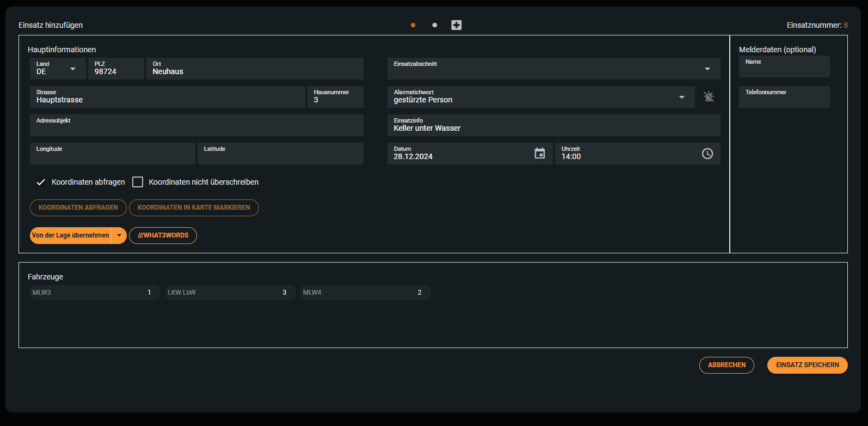The image size is (868, 426).
Task: Toggle Koordinaten abfragen checkbox
Action: tap(41, 182)
